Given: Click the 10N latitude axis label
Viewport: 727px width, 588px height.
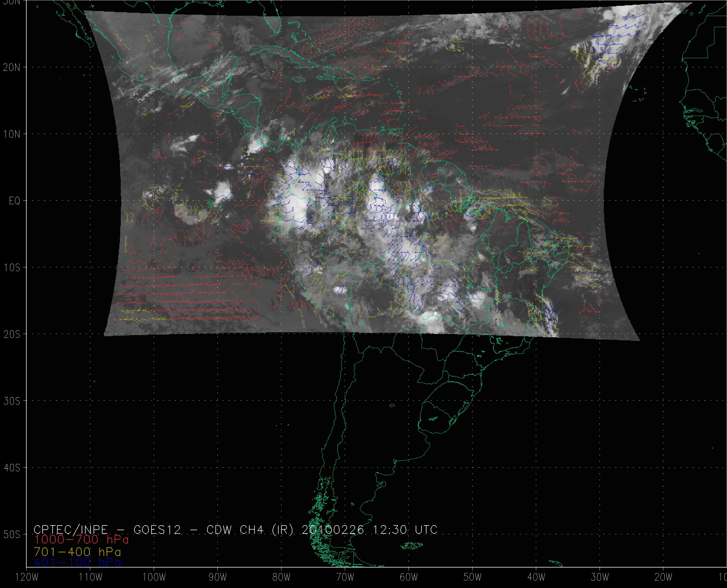Looking at the screenshot, I should click(x=12, y=134).
